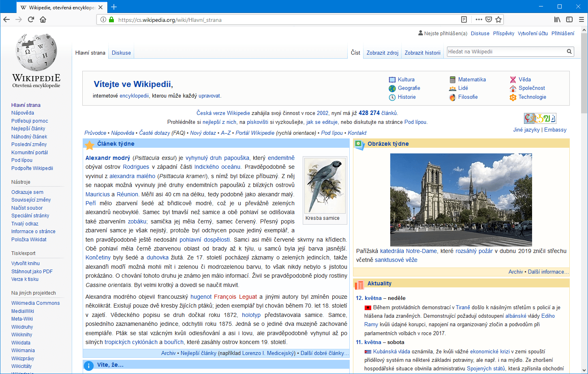The height and width of the screenshot is (374, 588).
Task: Open the Zobrazit historii tab
Action: [x=422, y=53]
